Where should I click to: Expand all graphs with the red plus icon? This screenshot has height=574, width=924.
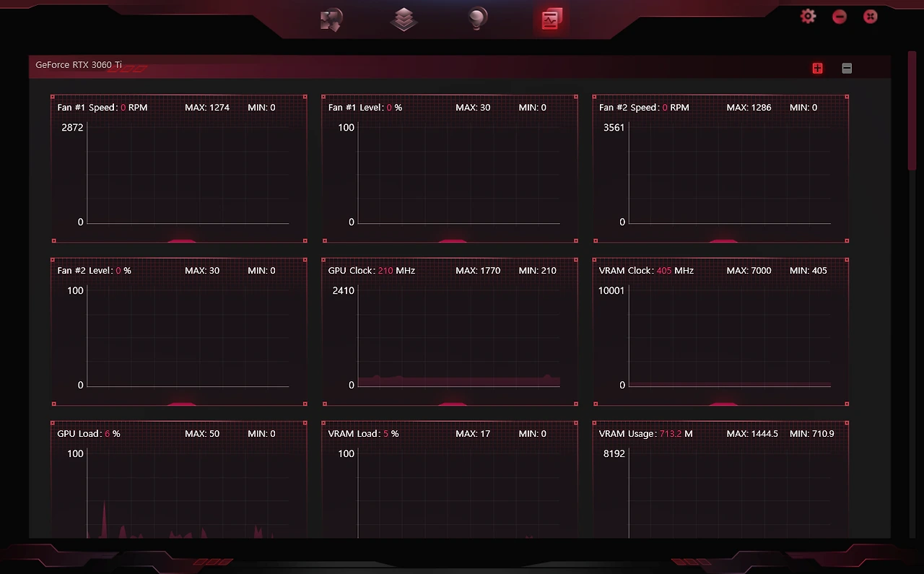[817, 68]
